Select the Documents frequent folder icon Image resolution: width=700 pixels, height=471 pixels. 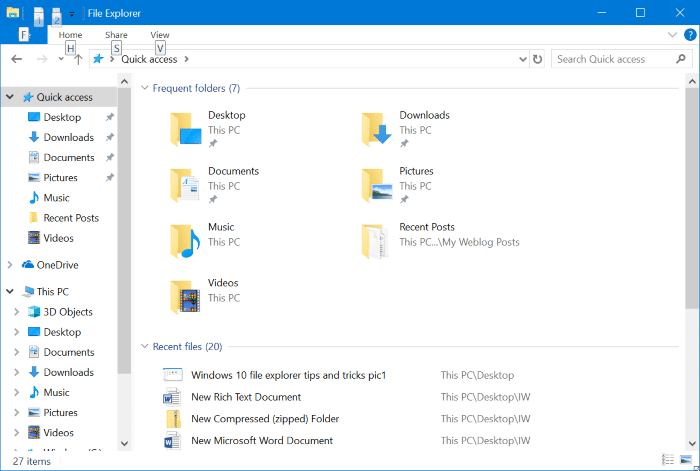[x=186, y=185]
